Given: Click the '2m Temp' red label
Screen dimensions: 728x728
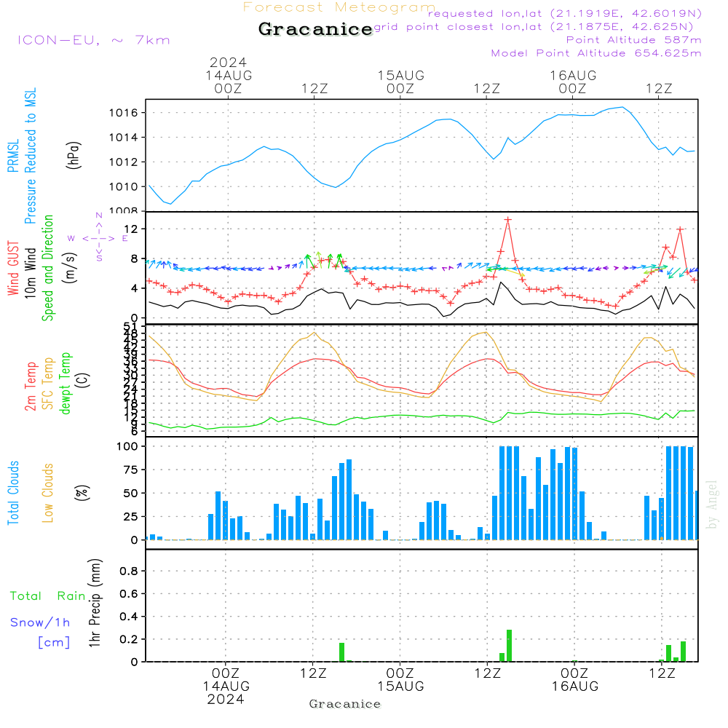Looking at the screenshot, I should tap(30, 387).
